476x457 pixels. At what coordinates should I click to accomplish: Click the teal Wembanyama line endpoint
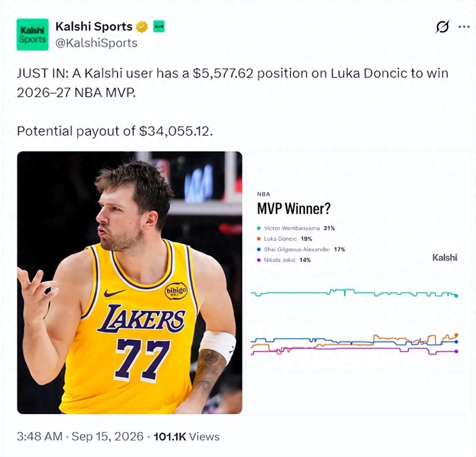pyautogui.click(x=456, y=296)
